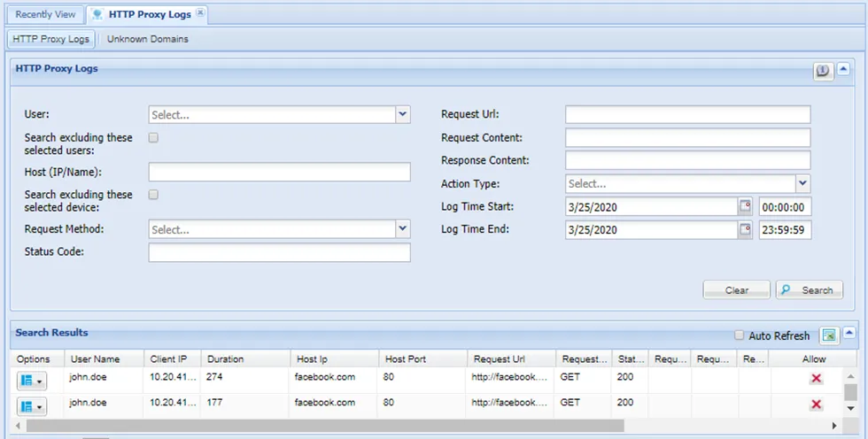Click the 177 duration cell
The height and width of the screenshot is (439, 868).
point(214,403)
